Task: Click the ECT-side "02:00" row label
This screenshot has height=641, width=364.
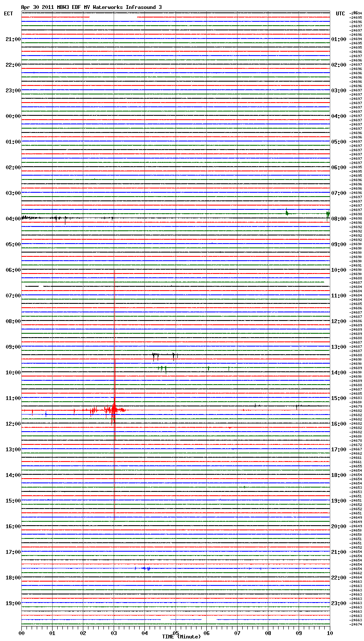Action: coord(13,168)
